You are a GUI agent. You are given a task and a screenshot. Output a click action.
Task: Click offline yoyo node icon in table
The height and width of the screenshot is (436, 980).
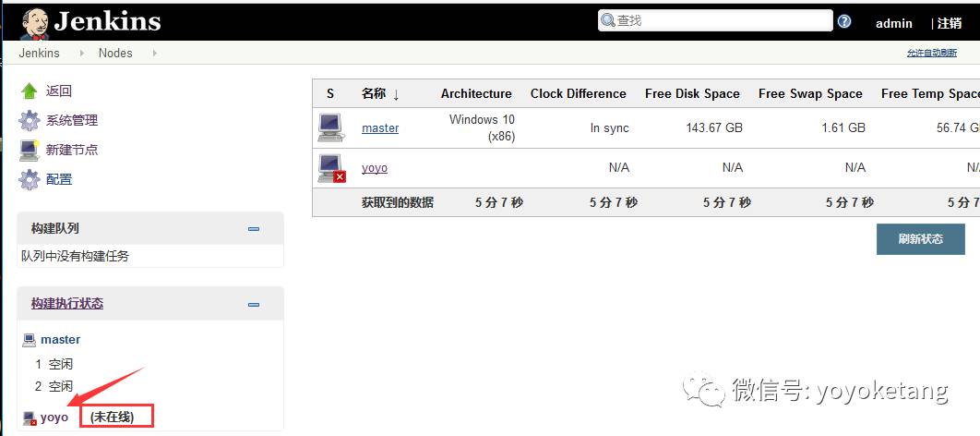coord(331,167)
